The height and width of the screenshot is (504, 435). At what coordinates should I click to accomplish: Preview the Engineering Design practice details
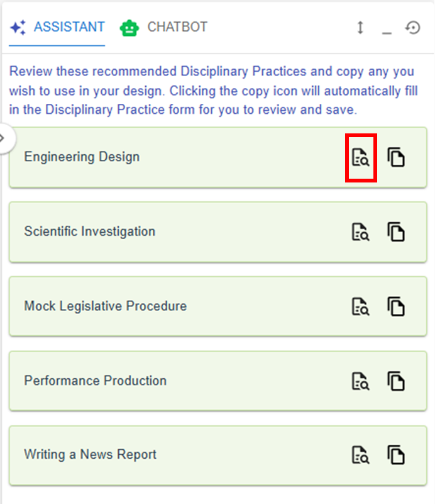point(361,157)
